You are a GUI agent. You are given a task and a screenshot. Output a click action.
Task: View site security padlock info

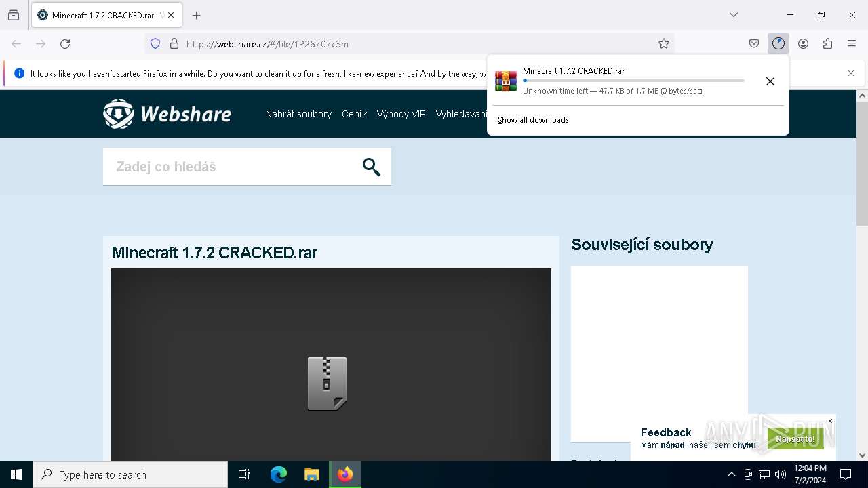[174, 43]
